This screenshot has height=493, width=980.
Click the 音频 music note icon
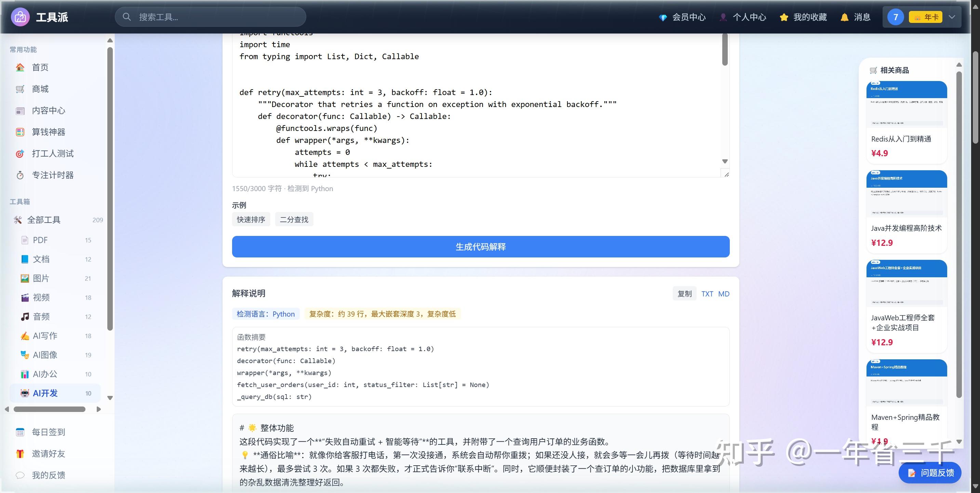click(x=25, y=317)
